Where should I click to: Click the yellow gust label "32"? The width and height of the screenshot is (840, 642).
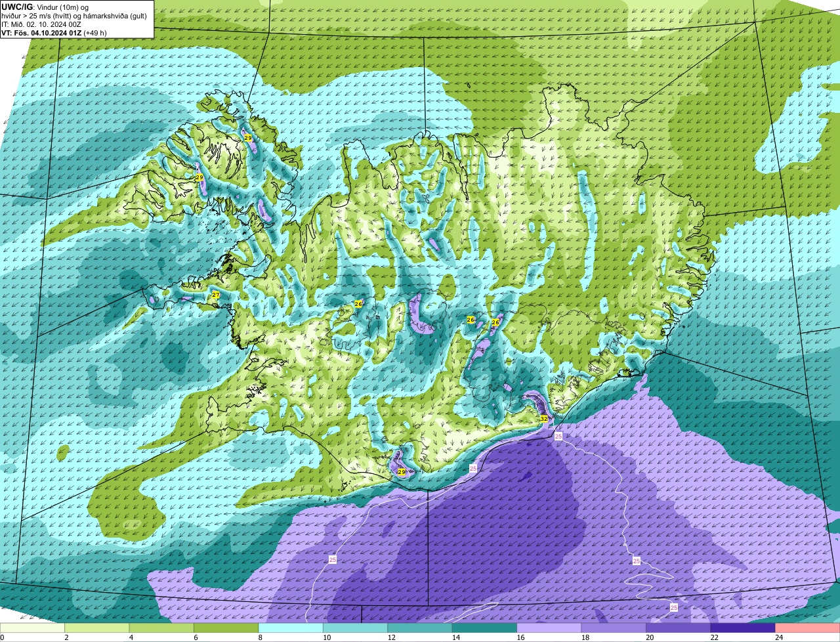coord(544,418)
